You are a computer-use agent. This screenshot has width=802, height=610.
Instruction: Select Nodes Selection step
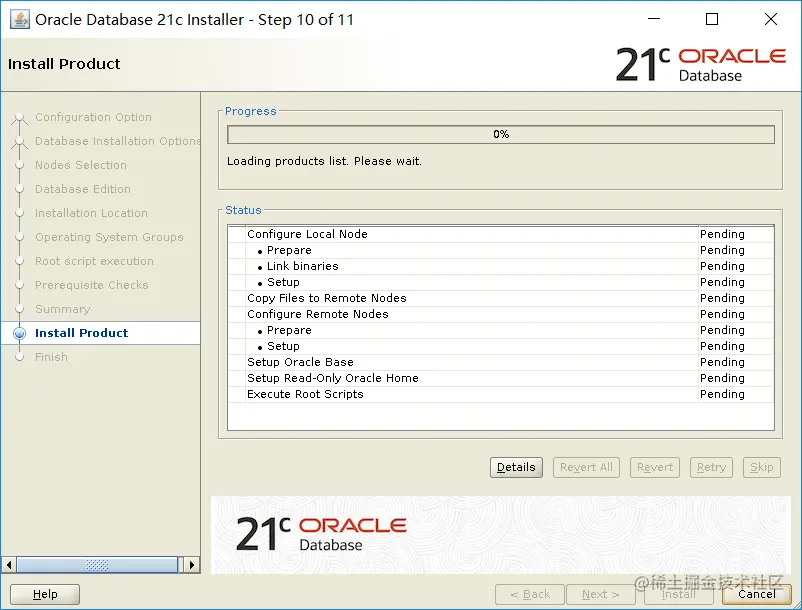[81, 165]
